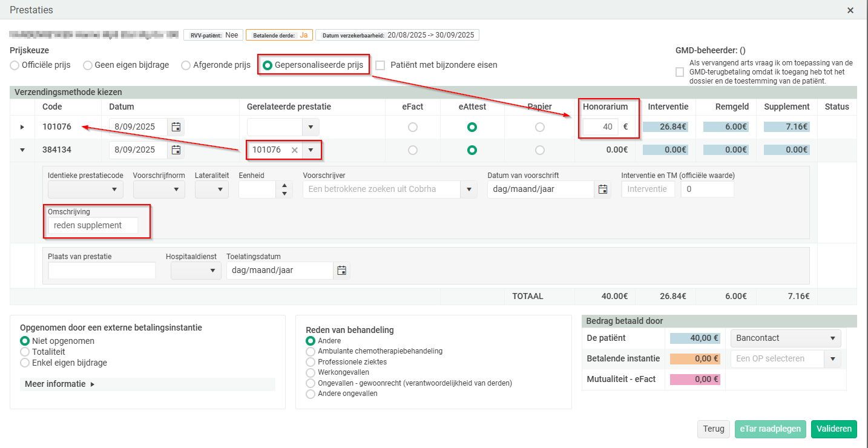Open calendar picker for 384134 date

point(176,150)
